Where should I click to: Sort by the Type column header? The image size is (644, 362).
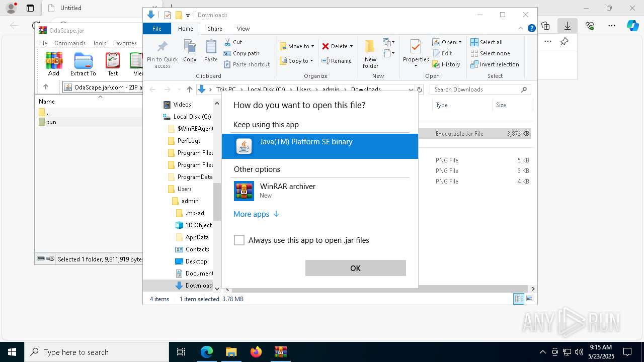(x=462, y=105)
